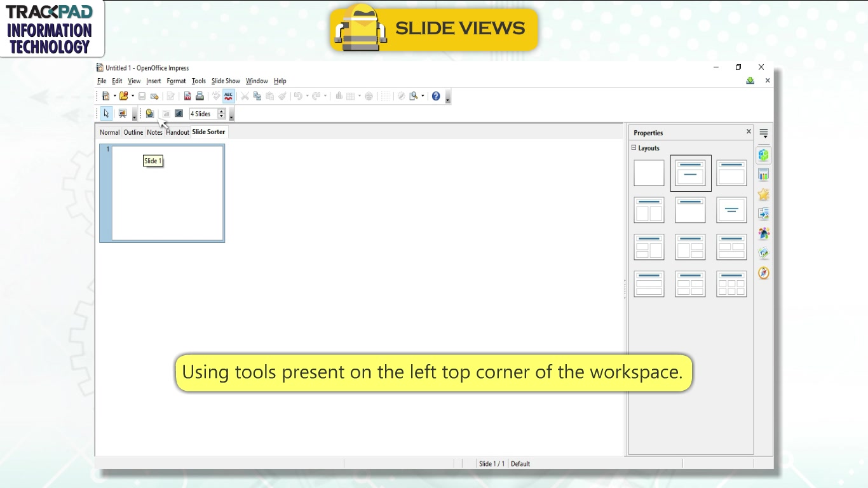Open the Edit menu

point(117,81)
